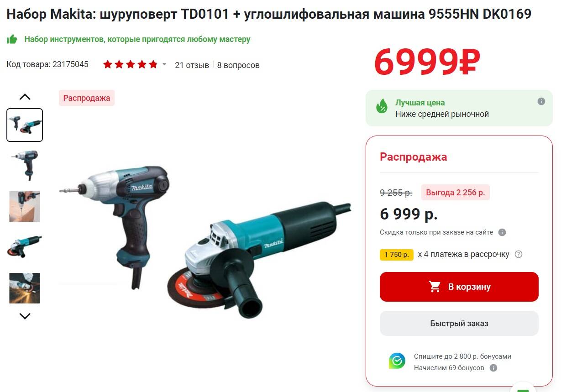Open the installment question mark help icon
Viewport: 561px width, 392px height.
[x=519, y=254]
